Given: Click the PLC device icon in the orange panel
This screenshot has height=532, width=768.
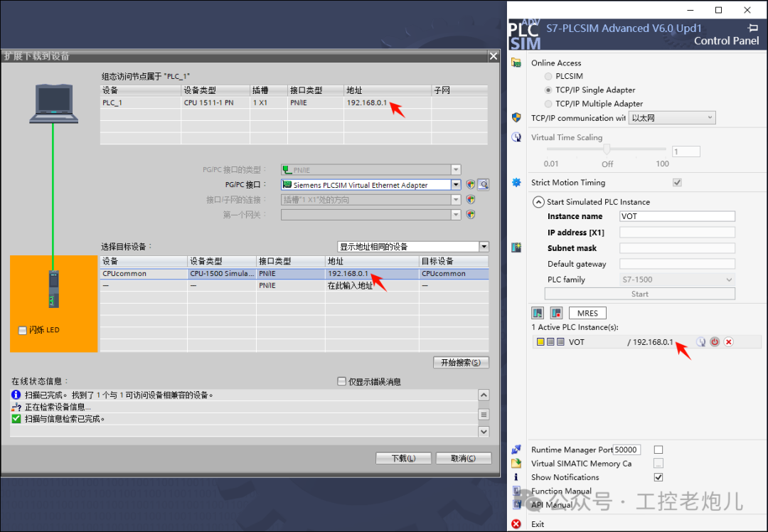Looking at the screenshot, I should point(54,289).
